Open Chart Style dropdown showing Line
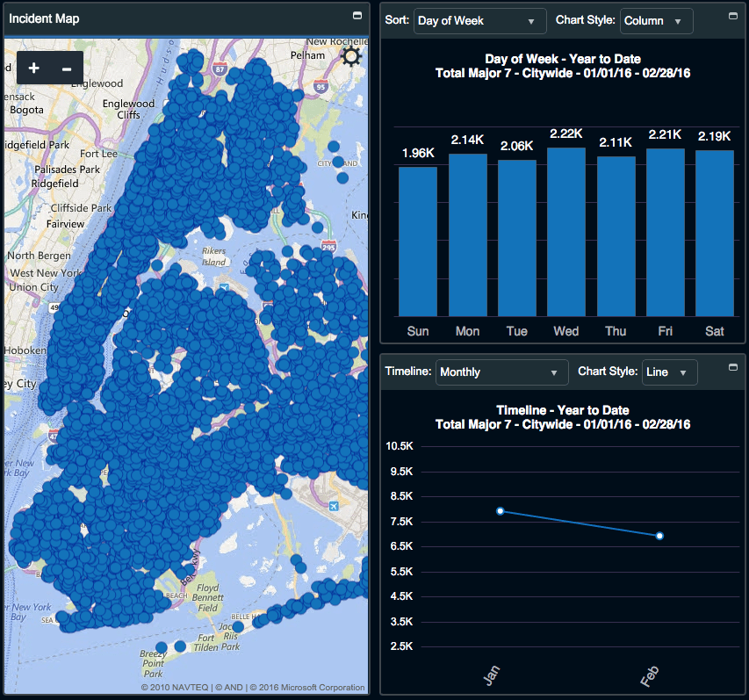This screenshot has height=700, width=749. (x=669, y=372)
